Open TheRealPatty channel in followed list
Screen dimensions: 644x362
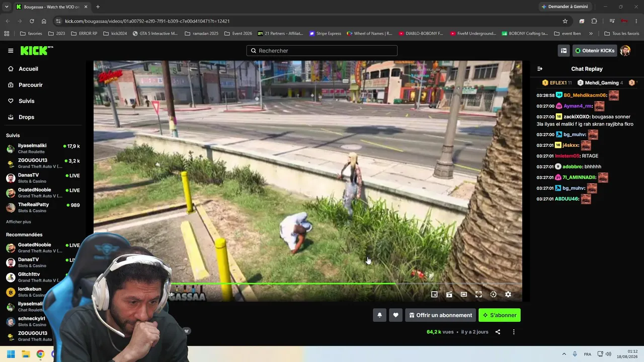point(43,208)
